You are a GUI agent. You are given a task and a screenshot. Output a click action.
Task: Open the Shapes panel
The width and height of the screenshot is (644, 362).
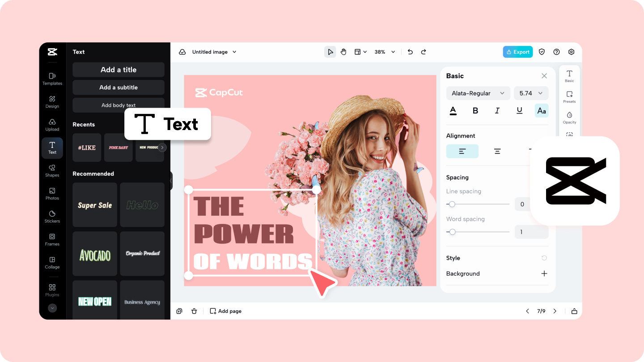[52, 170]
